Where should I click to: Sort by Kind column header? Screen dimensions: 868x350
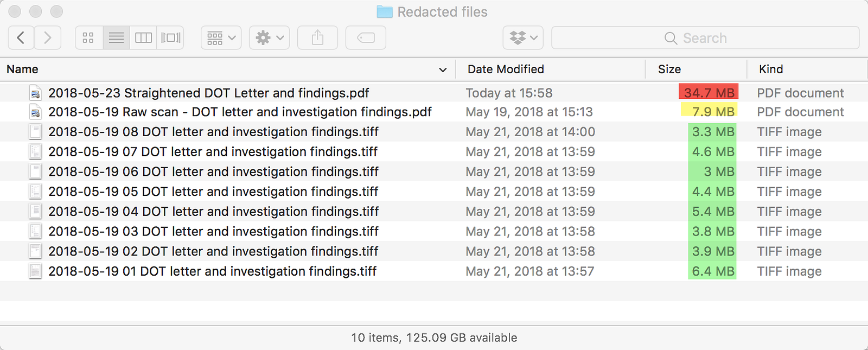[771, 69]
